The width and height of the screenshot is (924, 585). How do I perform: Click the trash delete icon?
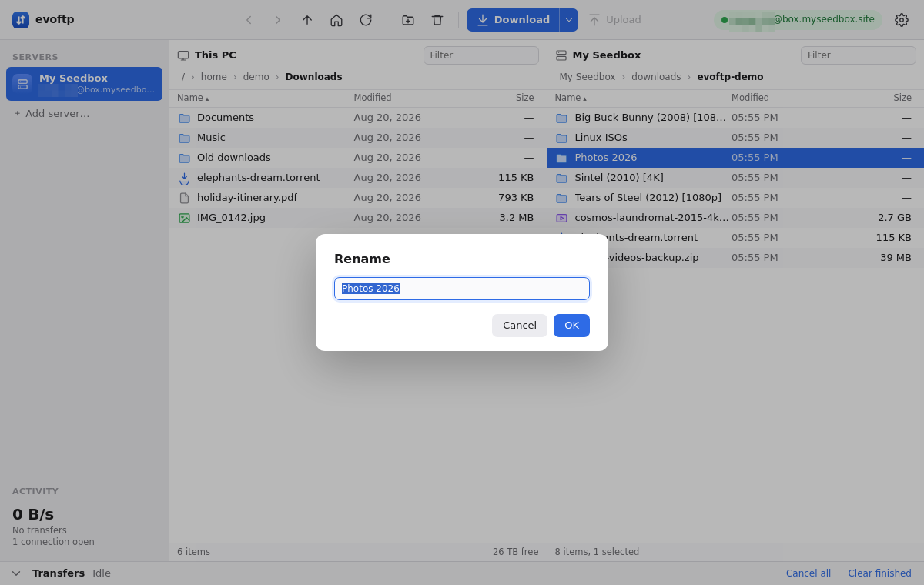(437, 20)
